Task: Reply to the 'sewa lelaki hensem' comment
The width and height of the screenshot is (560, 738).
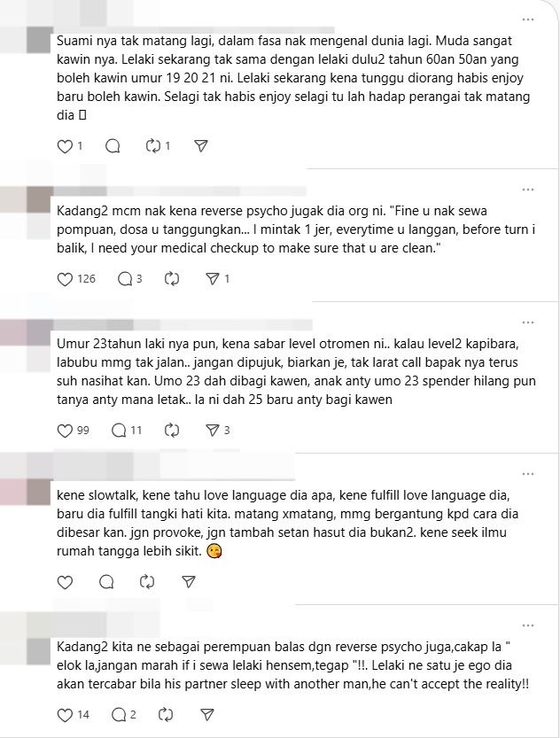Action: pos(119,715)
